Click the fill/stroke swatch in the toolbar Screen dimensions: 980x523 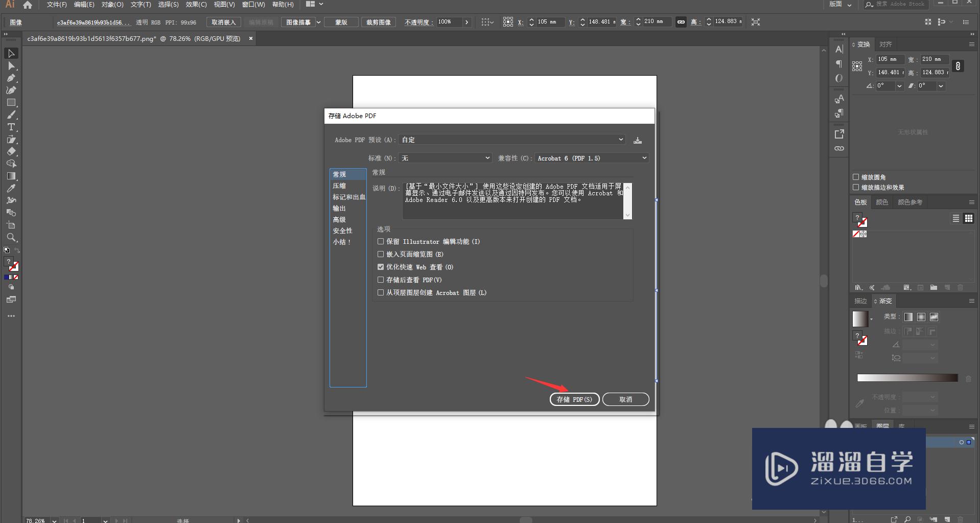[12, 264]
